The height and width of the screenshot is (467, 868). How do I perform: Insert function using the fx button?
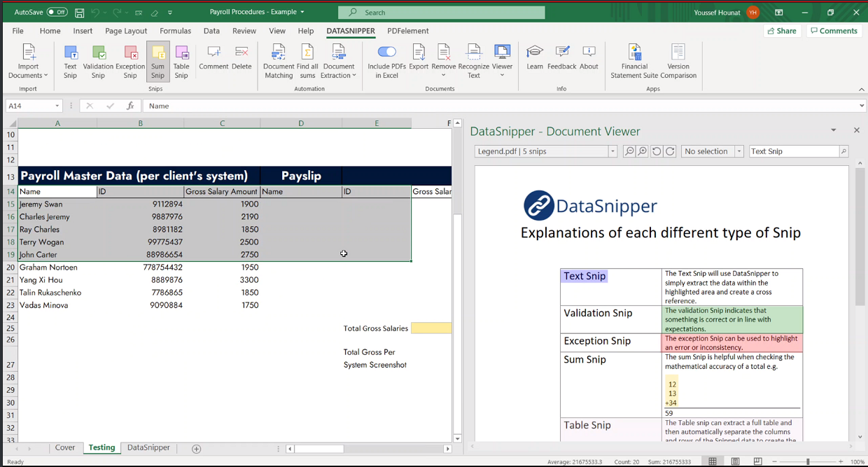click(x=130, y=106)
